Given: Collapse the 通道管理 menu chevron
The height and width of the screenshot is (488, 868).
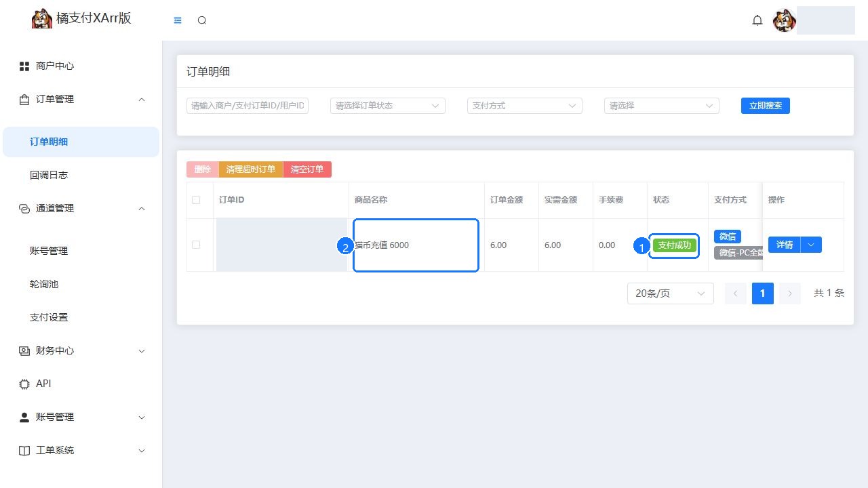Looking at the screenshot, I should 142,208.
